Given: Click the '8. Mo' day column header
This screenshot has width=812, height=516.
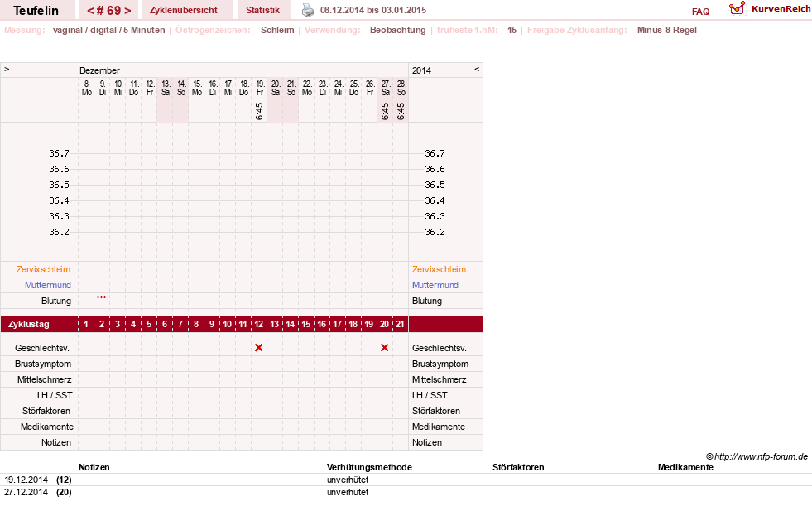Looking at the screenshot, I should (x=86, y=88).
